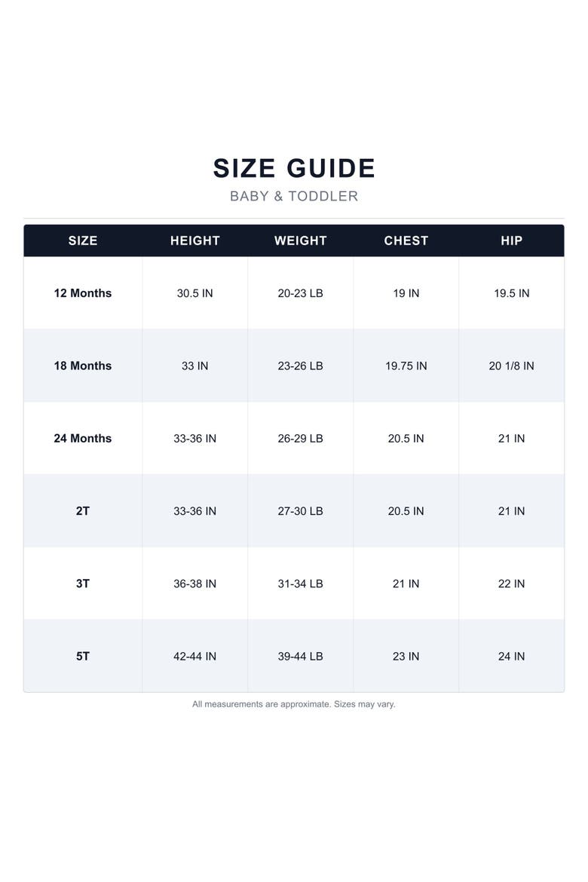Viewport: 588px width, 882px height.
Task: Click the HEIGHT column header
Action: coord(194,240)
